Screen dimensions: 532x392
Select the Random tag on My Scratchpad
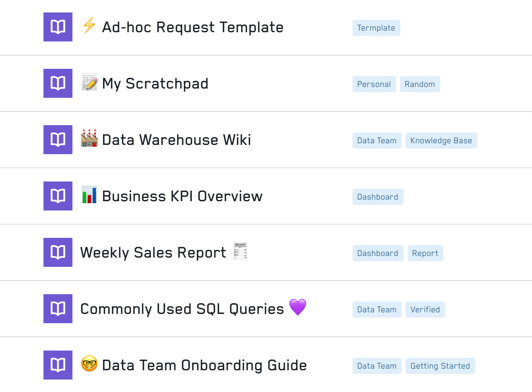[x=420, y=84]
